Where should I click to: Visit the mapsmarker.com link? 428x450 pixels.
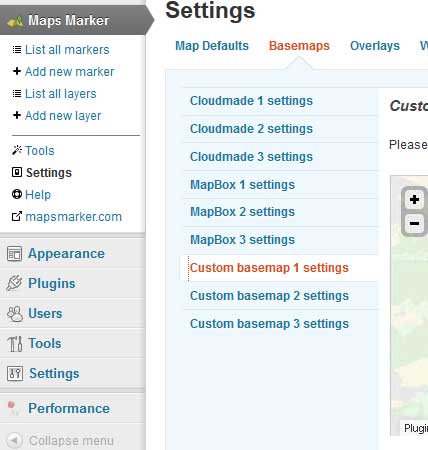[73, 217]
